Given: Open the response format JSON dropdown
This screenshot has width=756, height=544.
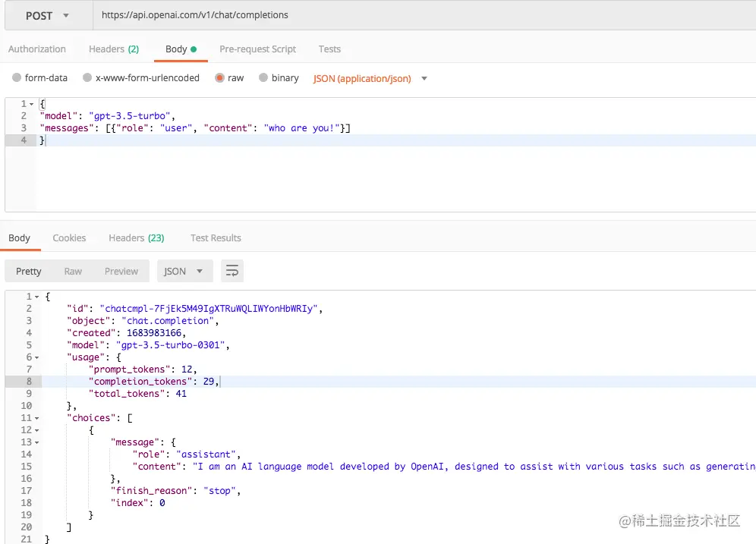Looking at the screenshot, I should click(185, 272).
